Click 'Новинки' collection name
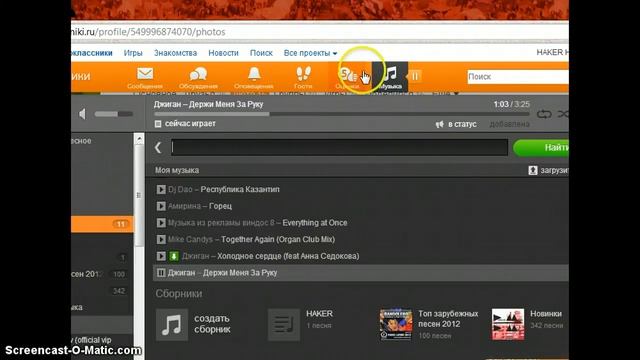This screenshot has width=640, height=360. pos(546,314)
